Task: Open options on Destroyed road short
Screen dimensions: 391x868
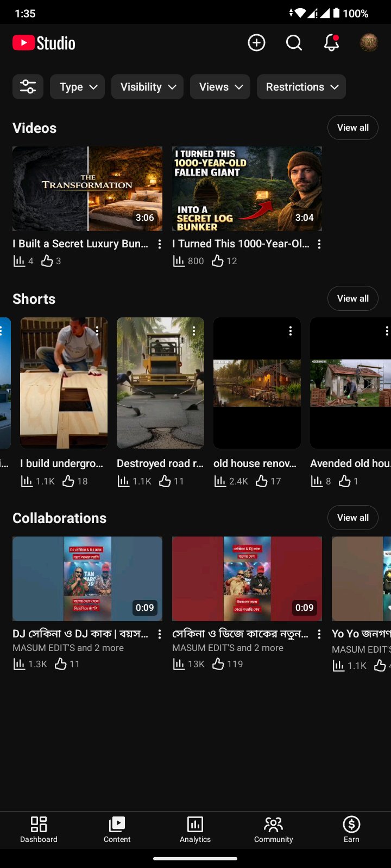Action: click(194, 330)
